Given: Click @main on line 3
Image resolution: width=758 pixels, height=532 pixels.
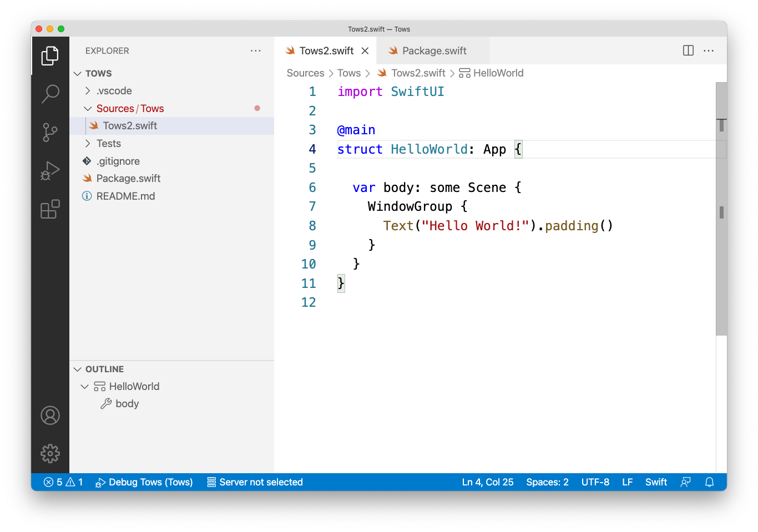Looking at the screenshot, I should 356,130.
